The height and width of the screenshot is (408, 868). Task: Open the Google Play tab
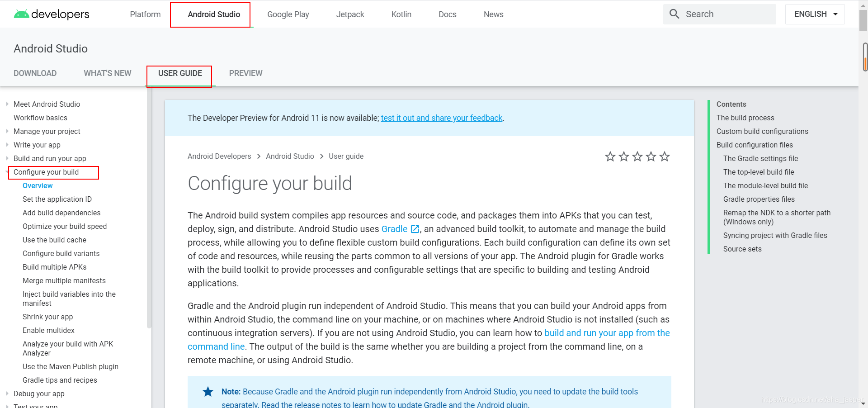click(x=288, y=14)
